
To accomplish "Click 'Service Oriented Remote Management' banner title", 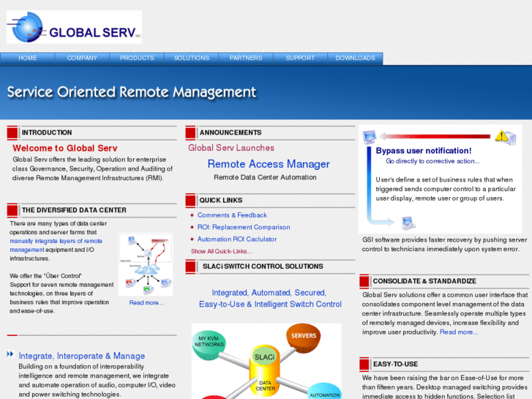I will [x=132, y=92].
